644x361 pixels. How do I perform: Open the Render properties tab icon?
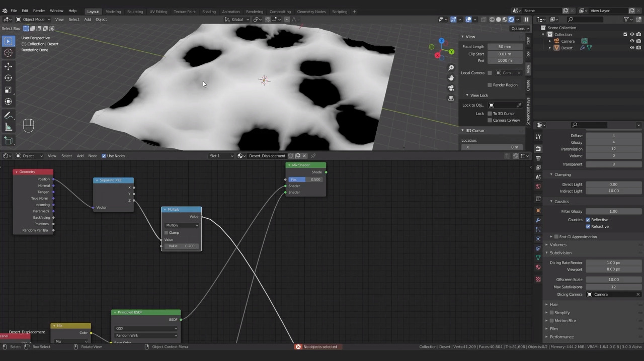tap(538, 149)
